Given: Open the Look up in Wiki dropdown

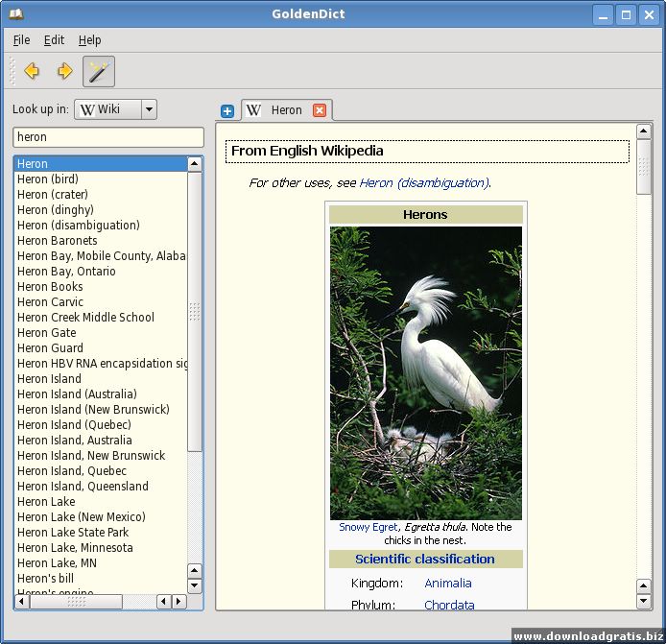Looking at the screenshot, I should pyautogui.click(x=115, y=109).
